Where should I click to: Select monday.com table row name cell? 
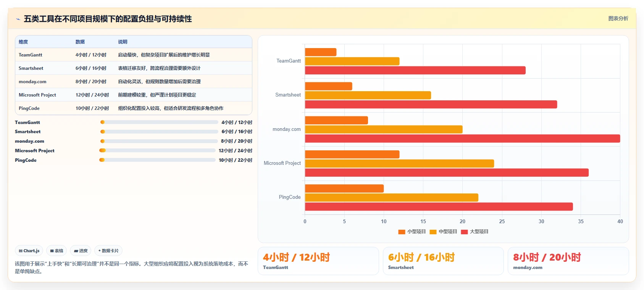click(x=32, y=82)
